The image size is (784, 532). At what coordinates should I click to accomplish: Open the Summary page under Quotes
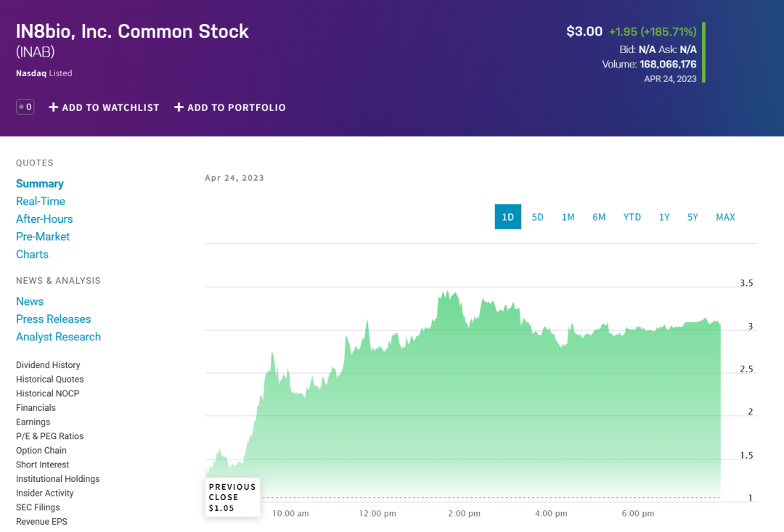click(x=40, y=183)
